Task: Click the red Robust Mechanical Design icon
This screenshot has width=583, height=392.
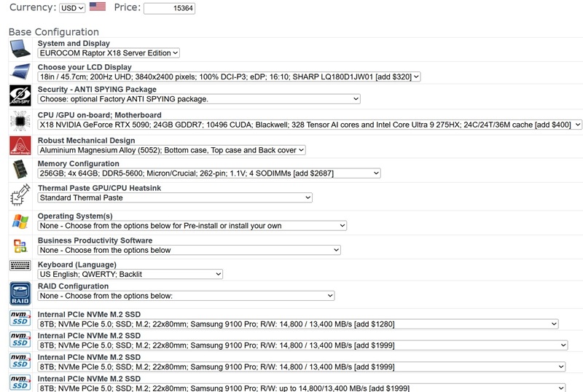Action: [20, 145]
